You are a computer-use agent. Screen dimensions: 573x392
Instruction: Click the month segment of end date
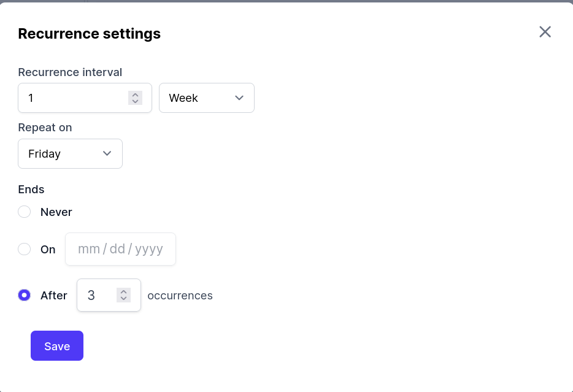(x=88, y=249)
